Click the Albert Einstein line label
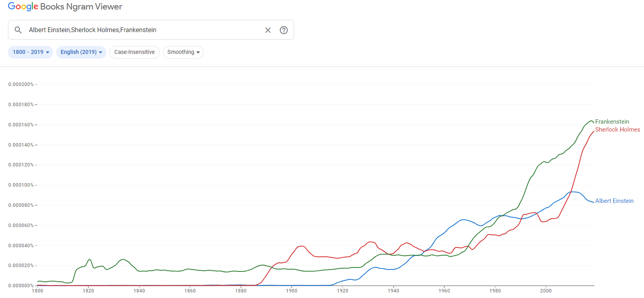This screenshot has width=644, height=298. click(x=614, y=201)
